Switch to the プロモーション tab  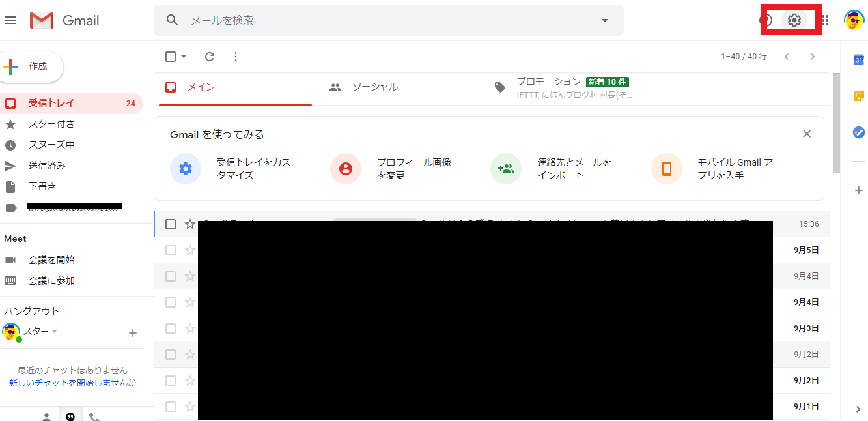564,87
